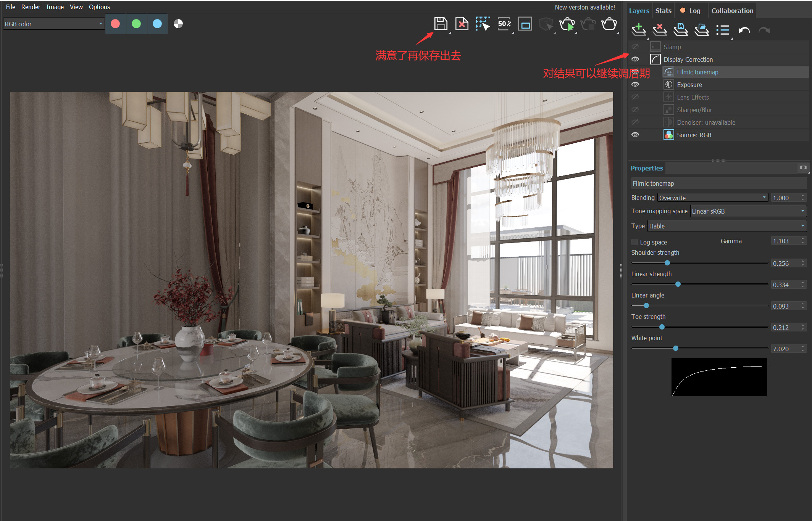Image resolution: width=812 pixels, height=521 pixels.
Task: Toggle the green channel button
Action: pyautogui.click(x=136, y=24)
